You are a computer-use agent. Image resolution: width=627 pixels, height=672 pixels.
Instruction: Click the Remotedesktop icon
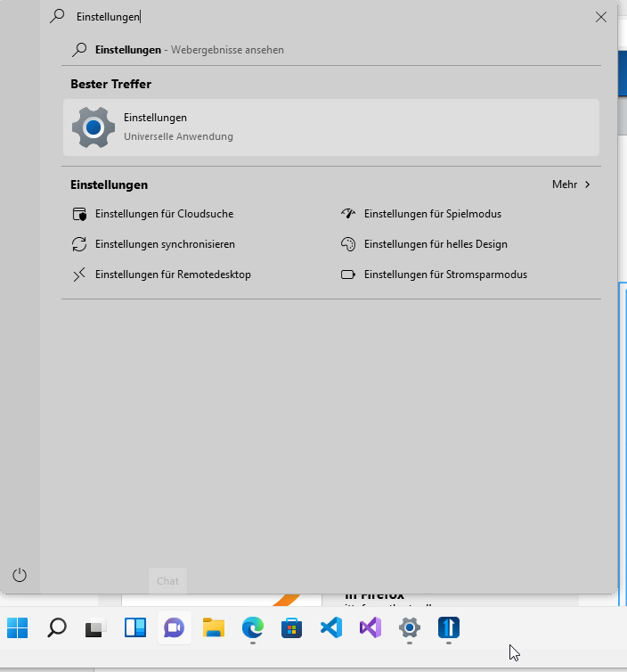pyautogui.click(x=79, y=275)
